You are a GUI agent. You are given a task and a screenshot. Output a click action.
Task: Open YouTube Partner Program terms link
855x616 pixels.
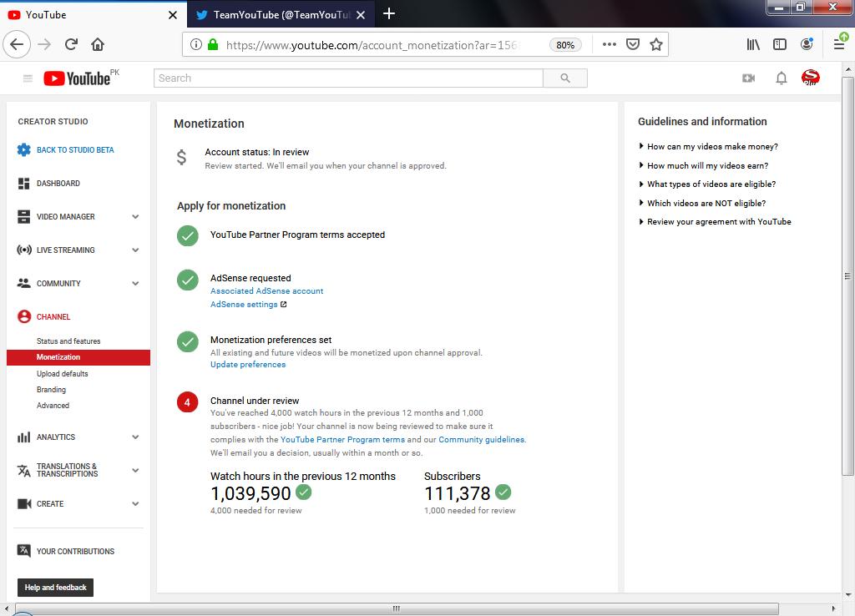coord(342,439)
